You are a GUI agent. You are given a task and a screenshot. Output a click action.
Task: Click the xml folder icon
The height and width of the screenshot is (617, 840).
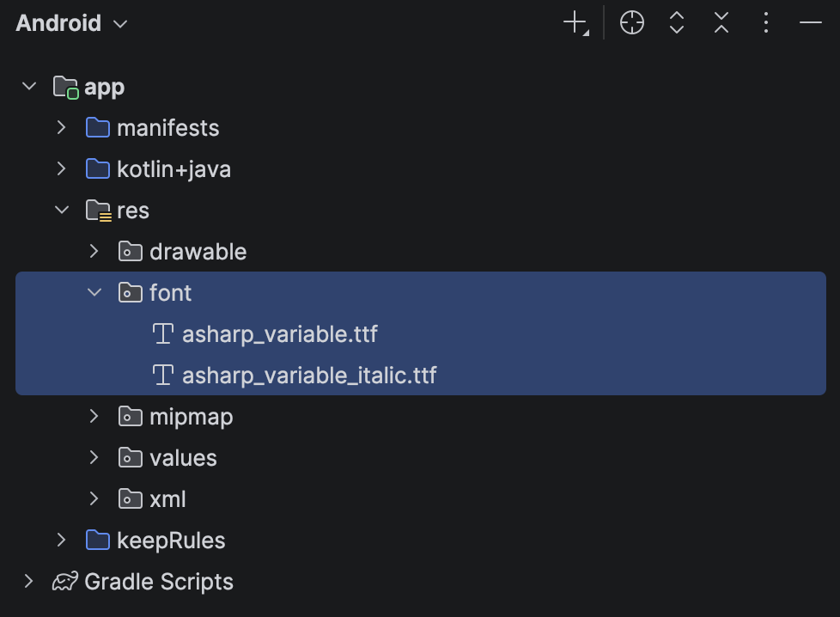click(131, 499)
